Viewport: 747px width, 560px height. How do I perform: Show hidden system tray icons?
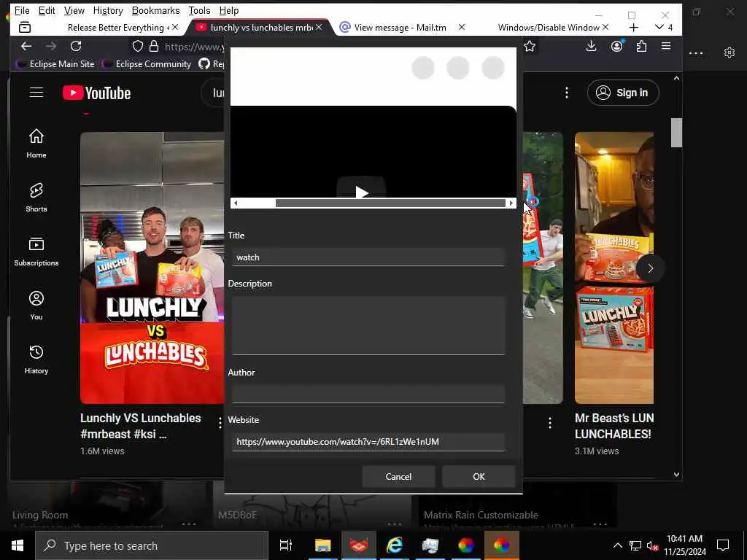coord(617,545)
